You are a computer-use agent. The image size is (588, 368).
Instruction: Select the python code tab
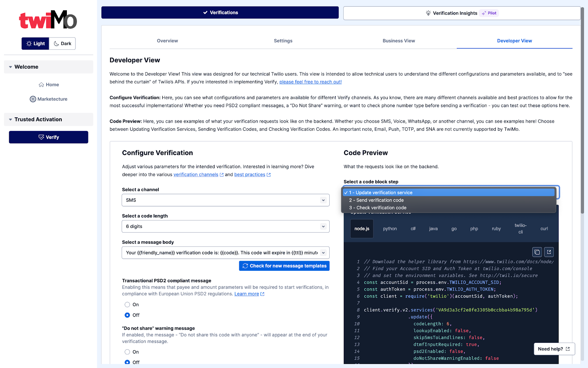(x=390, y=229)
